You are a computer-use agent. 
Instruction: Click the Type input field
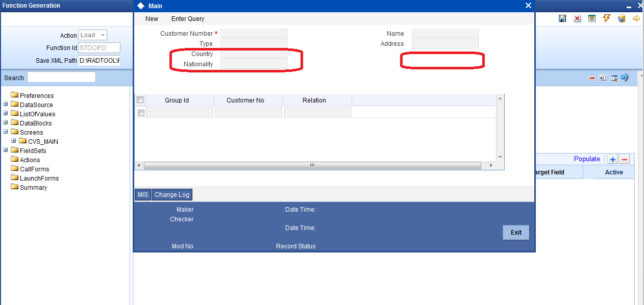point(254,44)
